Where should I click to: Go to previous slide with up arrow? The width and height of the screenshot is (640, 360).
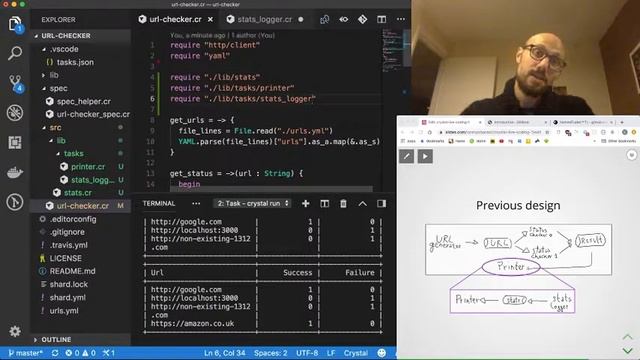[627, 337]
